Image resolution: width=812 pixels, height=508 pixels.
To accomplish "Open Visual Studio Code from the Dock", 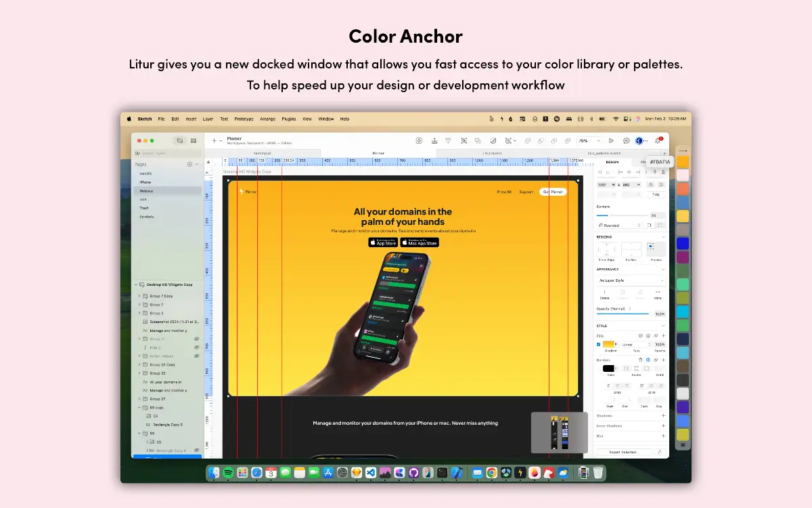I will 370,473.
